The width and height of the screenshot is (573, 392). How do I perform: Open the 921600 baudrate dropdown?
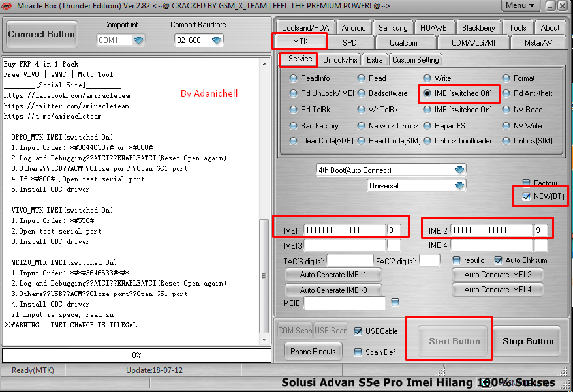tap(216, 40)
